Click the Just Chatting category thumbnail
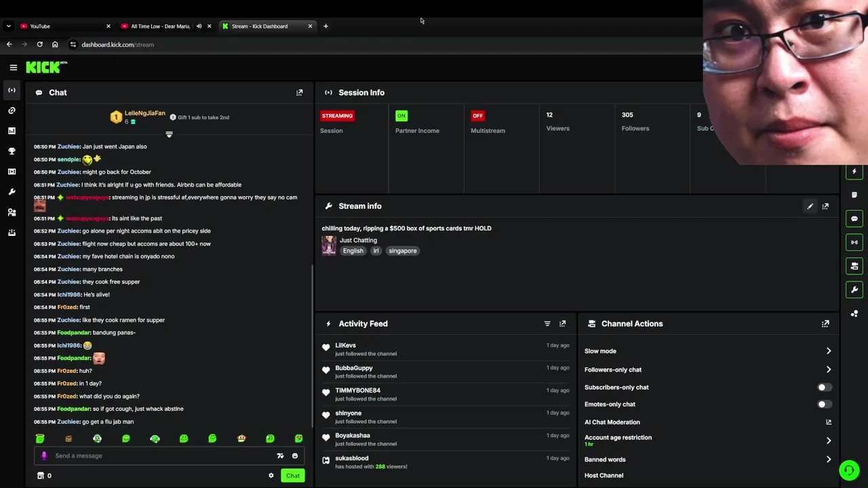This screenshot has height=488, width=868. 329,245
